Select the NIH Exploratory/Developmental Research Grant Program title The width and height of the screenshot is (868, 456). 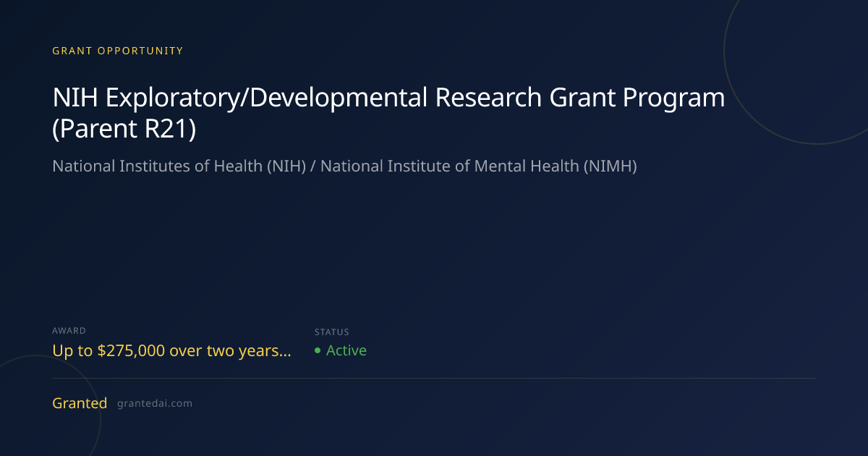(x=388, y=113)
